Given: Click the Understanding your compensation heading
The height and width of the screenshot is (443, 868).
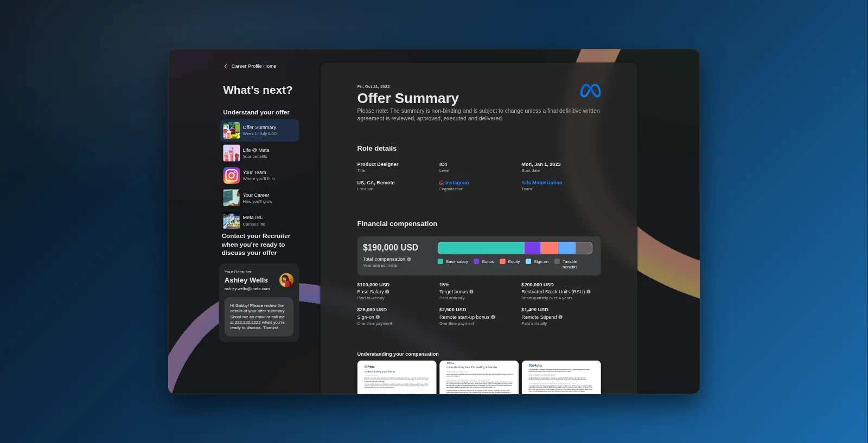Looking at the screenshot, I should (398, 354).
